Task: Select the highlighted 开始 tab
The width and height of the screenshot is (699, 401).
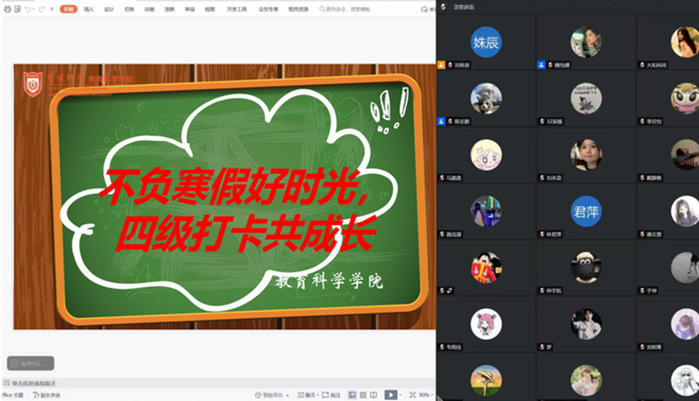Action: click(x=68, y=8)
